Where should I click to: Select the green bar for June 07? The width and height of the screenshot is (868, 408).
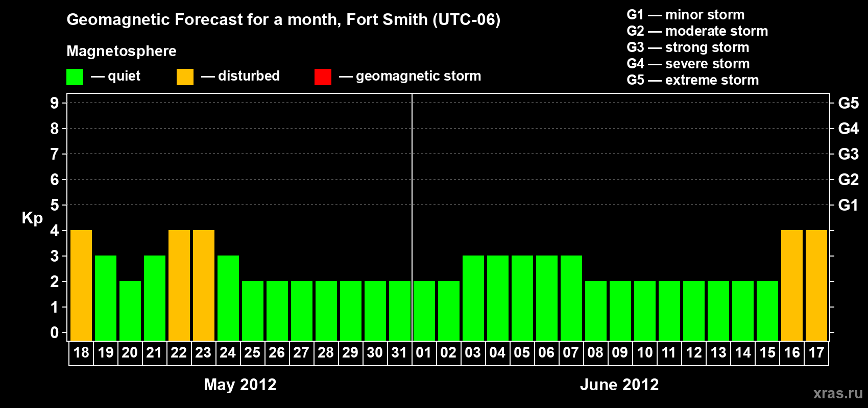(x=571, y=298)
